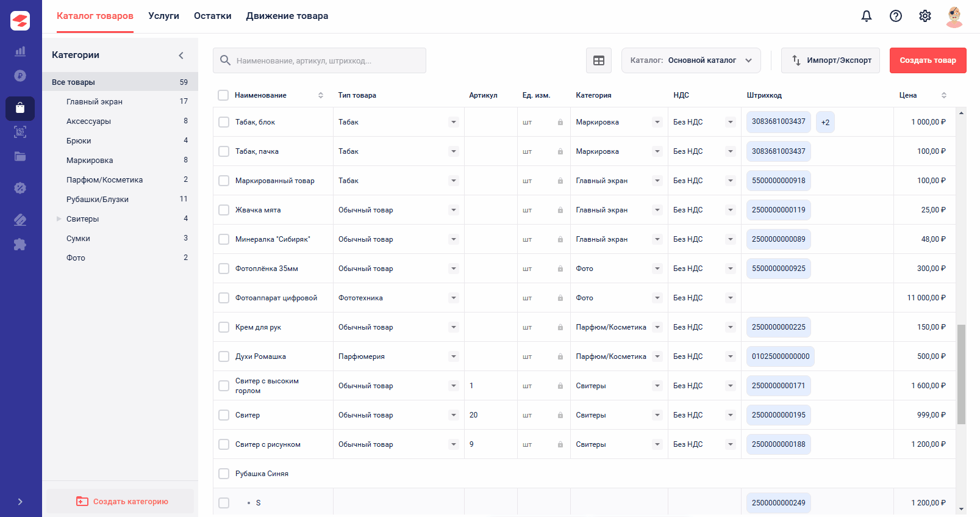Click the Создать товар button
This screenshot has height=517, width=980.
click(928, 60)
